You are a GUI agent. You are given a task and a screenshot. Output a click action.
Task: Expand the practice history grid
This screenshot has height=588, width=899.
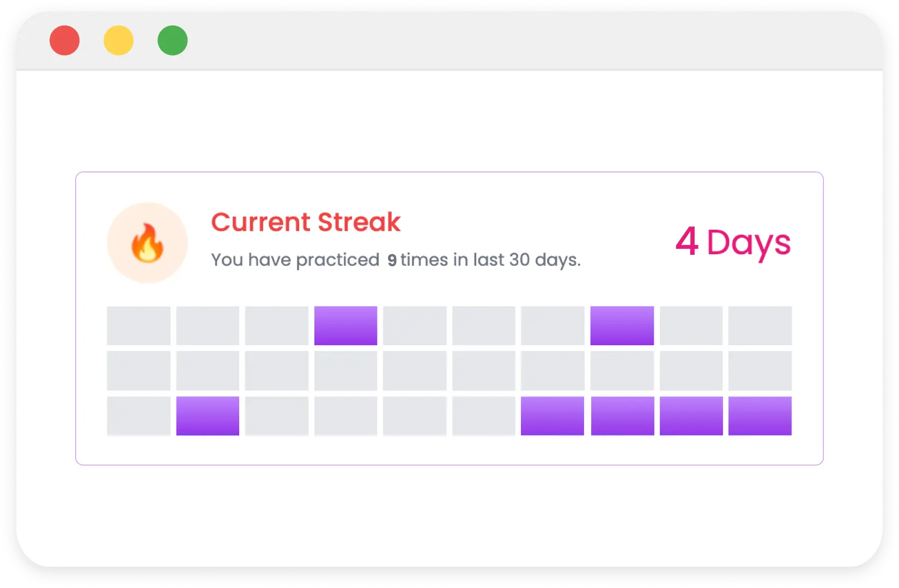tap(450, 370)
